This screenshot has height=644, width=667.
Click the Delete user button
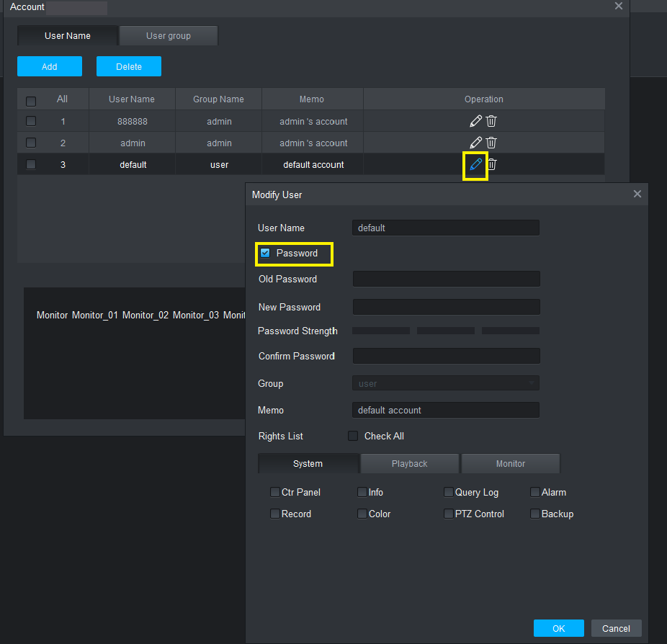pyautogui.click(x=129, y=66)
